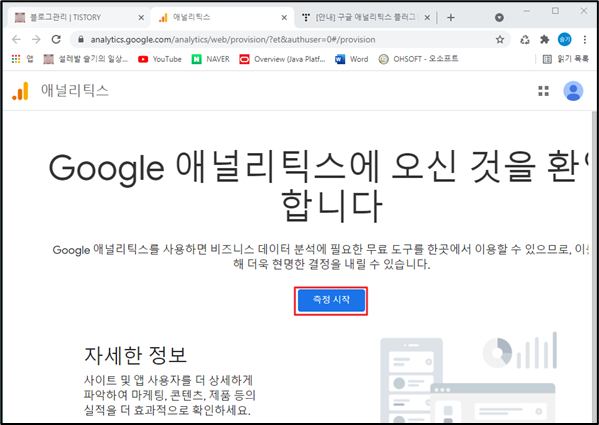Open the NAVER bookmark
The height and width of the screenshot is (425, 599).
pos(210,59)
